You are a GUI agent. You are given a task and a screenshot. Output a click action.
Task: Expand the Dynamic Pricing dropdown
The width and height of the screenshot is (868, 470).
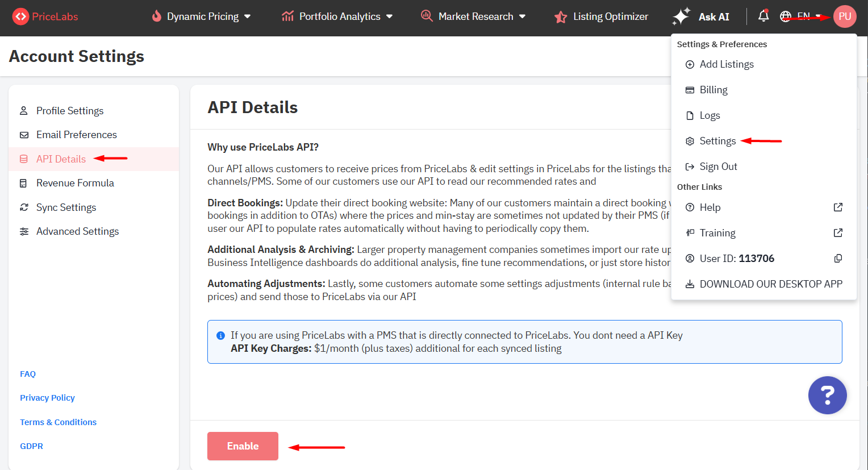coord(202,16)
